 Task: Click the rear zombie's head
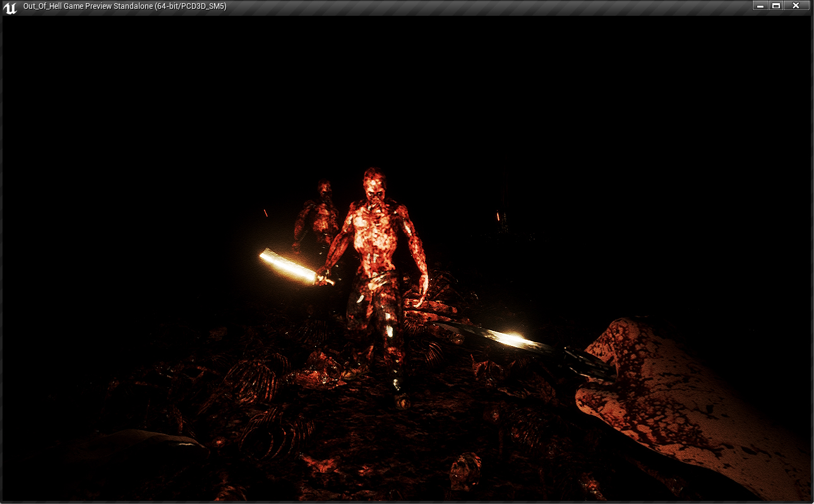pyautogui.click(x=325, y=189)
